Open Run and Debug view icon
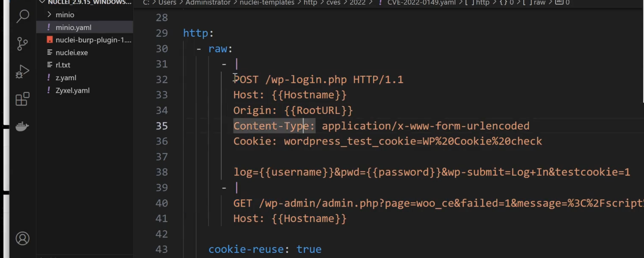 click(22, 71)
